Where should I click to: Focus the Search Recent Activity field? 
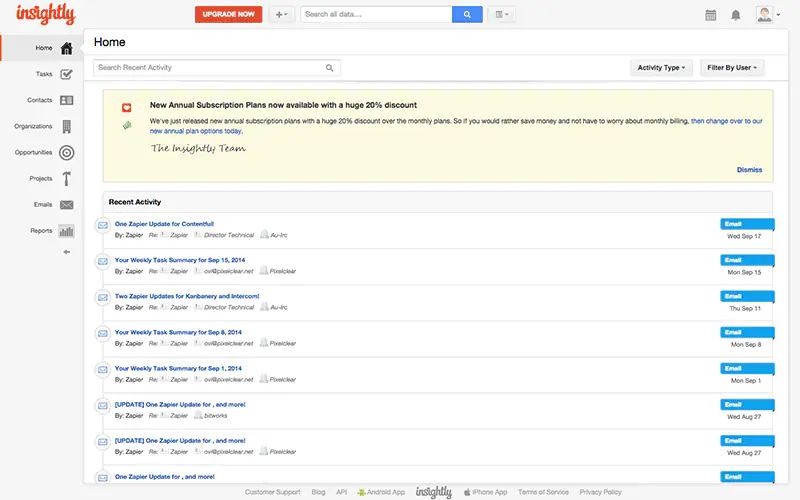[217, 68]
